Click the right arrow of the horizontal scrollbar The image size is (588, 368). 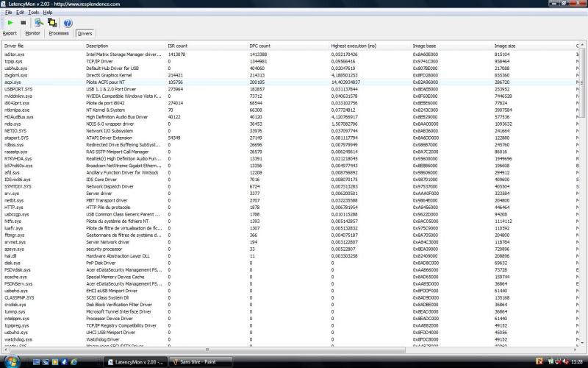click(576, 350)
